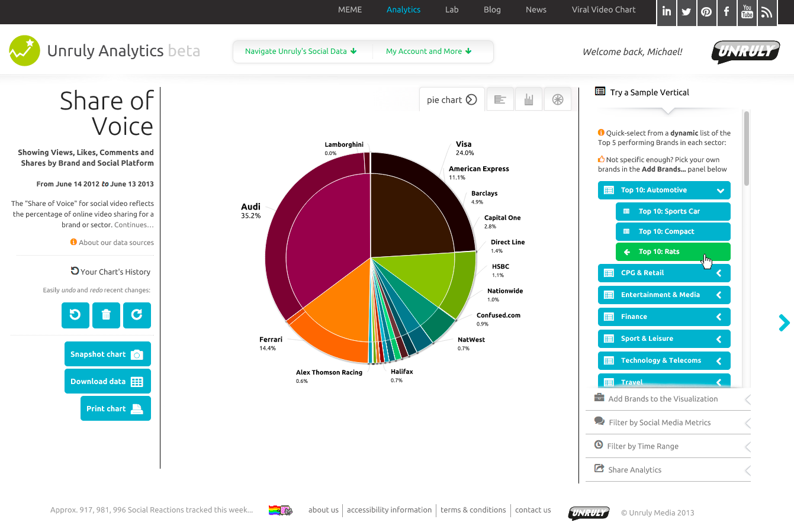Open the Lab menu item
Image resolution: width=794 pixels, height=532 pixels.
452,9
